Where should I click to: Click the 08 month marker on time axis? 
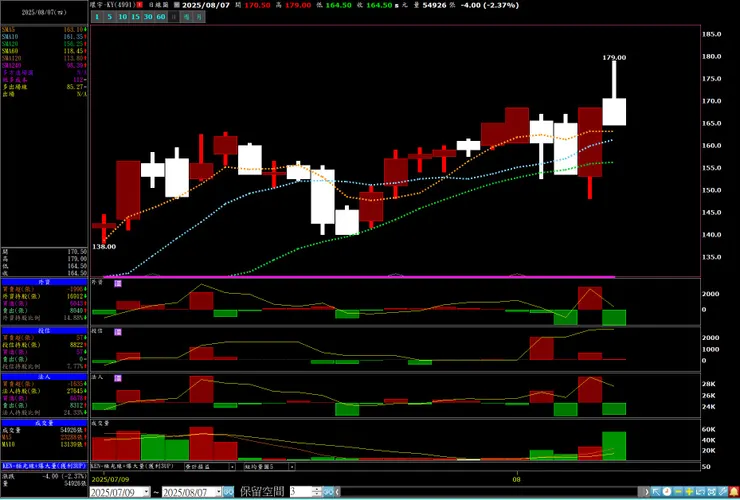point(517,479)
